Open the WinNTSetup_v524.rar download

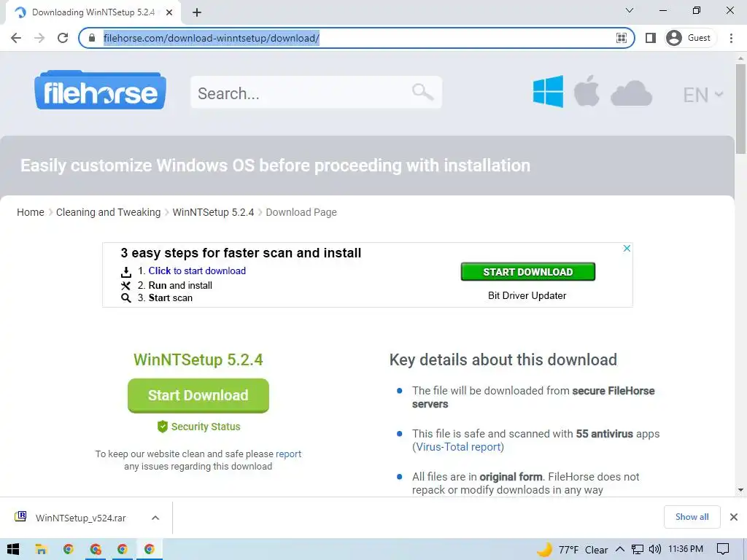[x=80, y=518]
